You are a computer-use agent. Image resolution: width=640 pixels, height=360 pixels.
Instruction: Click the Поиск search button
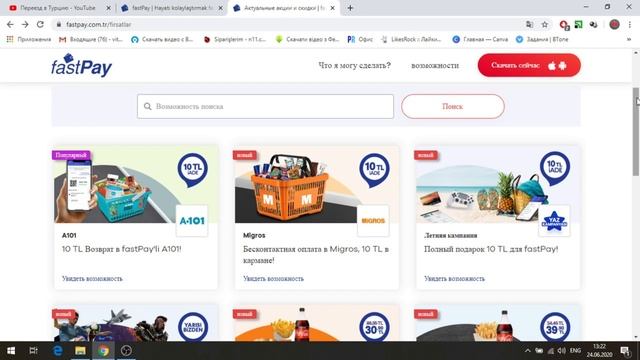coord(453,107)
